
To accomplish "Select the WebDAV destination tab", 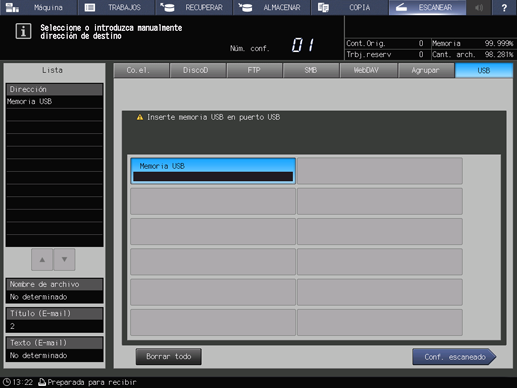I will coord(368,70).
